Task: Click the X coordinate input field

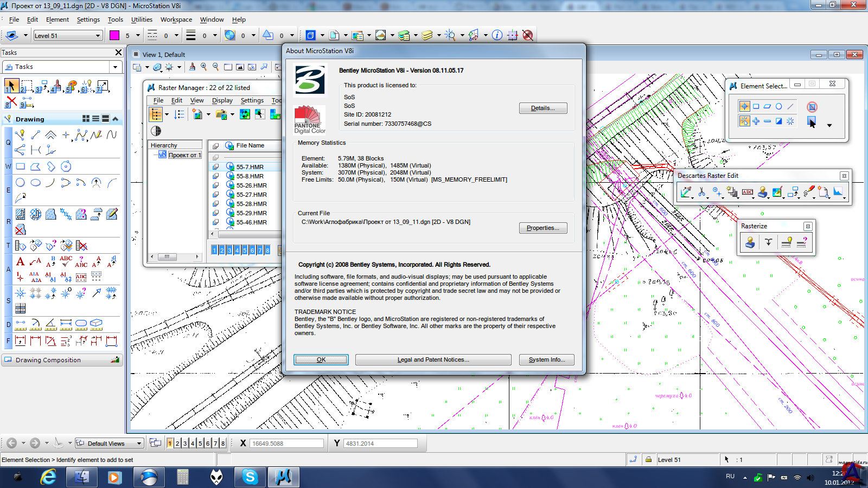Action: tap(286, 444)
